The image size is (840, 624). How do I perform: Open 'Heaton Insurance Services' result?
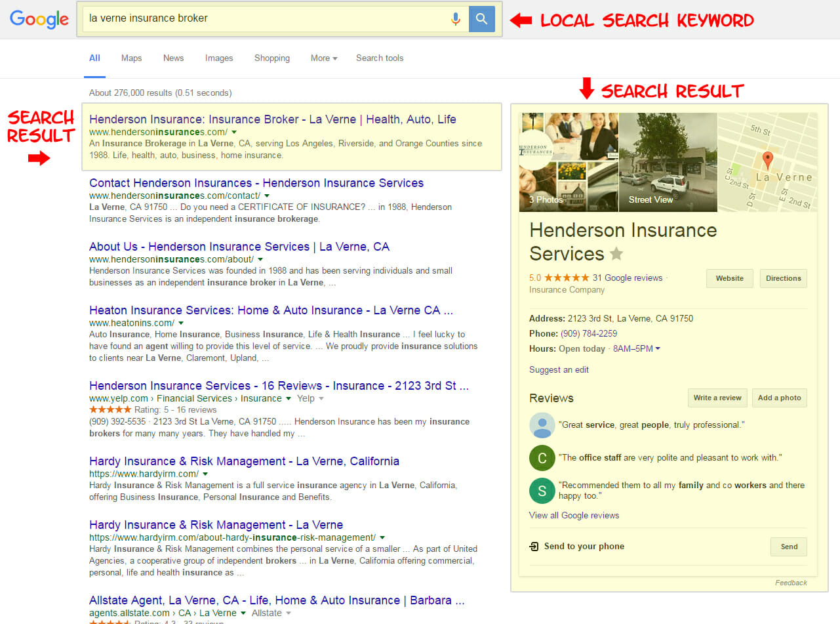coord(271,310)
